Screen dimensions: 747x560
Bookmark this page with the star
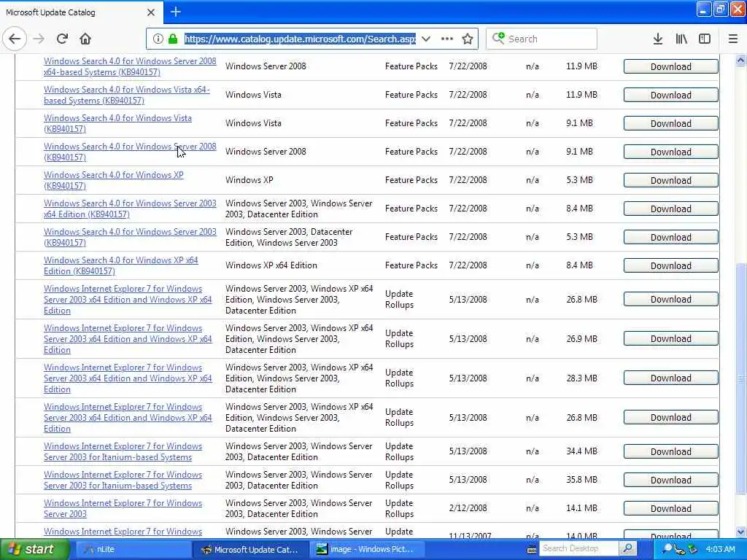pos(468,39)
